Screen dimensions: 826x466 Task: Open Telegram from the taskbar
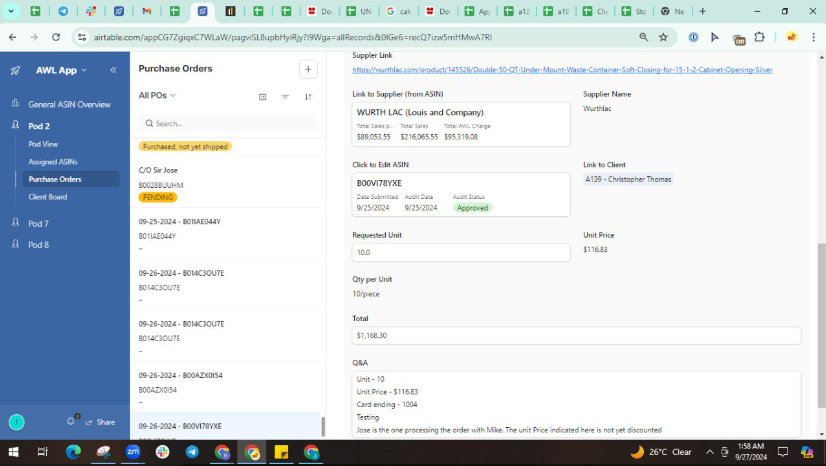click(x=192, y=452)
